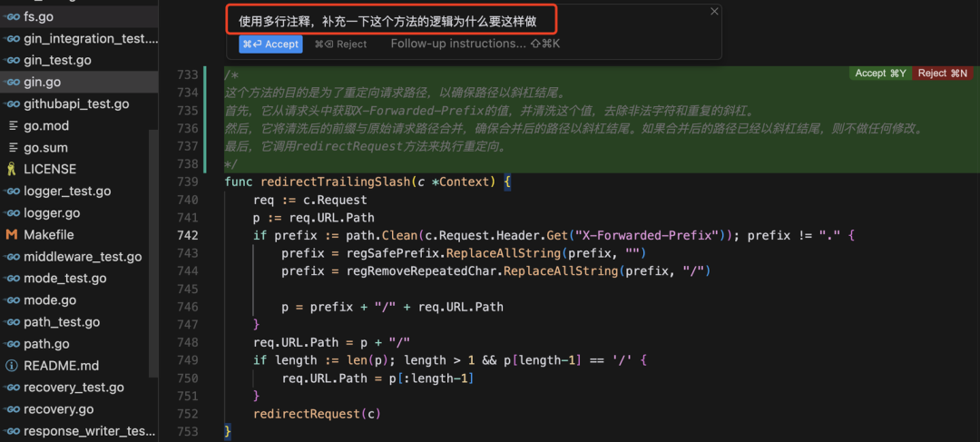Click the comment opening /* on line 733
This screenshot has width=980, height=442.
coord(230,75)
